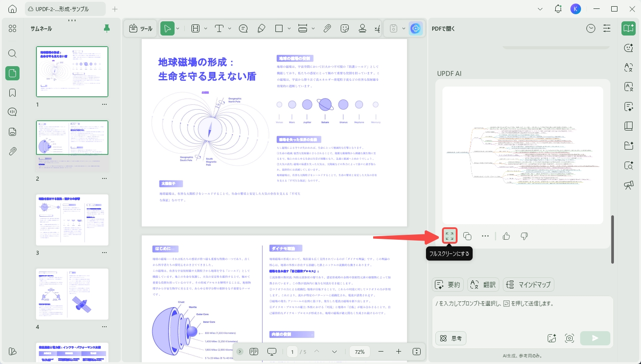Start slideshow presentation mode

coord(272,352)
